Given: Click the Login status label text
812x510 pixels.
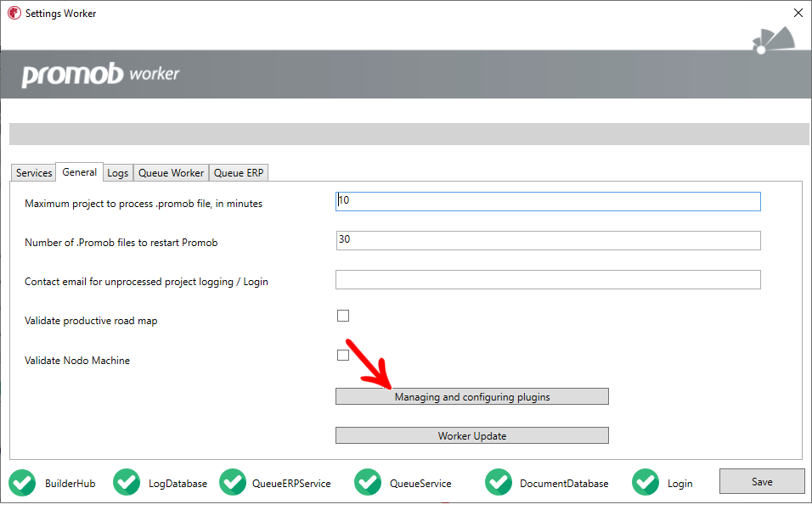Looking at the screenshot, I should tap(679, 484).
